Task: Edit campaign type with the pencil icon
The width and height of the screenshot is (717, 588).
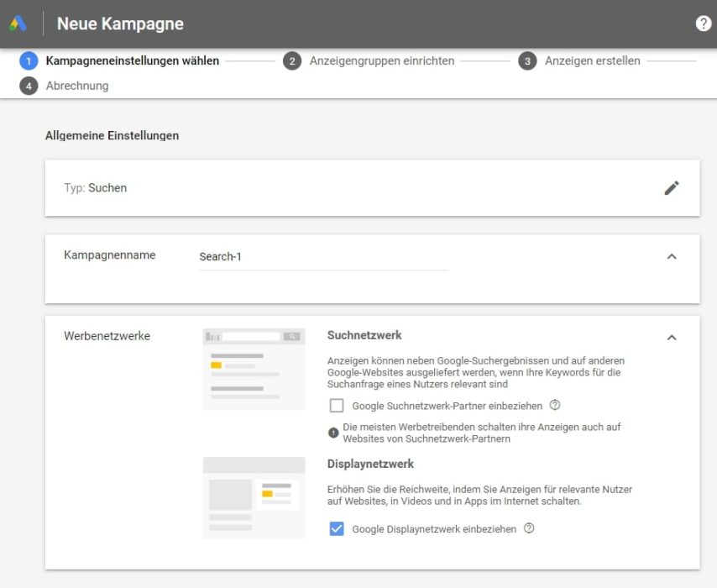Action: (672, 187)
